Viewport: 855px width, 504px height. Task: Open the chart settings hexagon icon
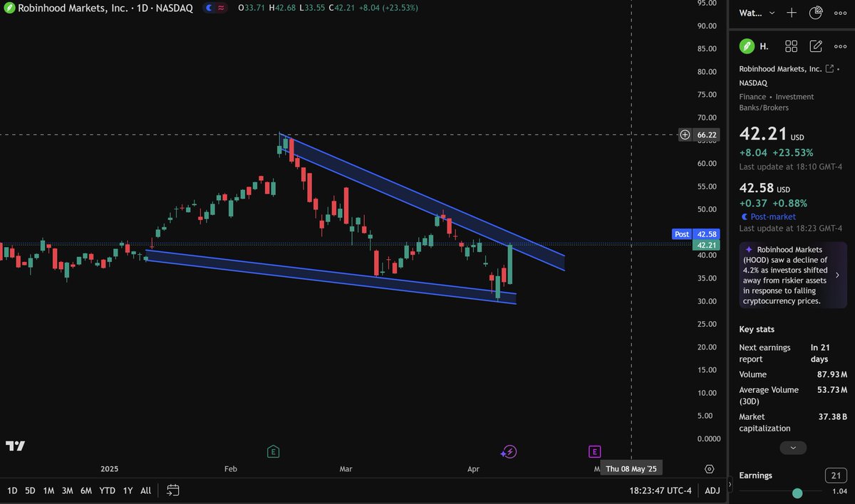tap(709, 468)
